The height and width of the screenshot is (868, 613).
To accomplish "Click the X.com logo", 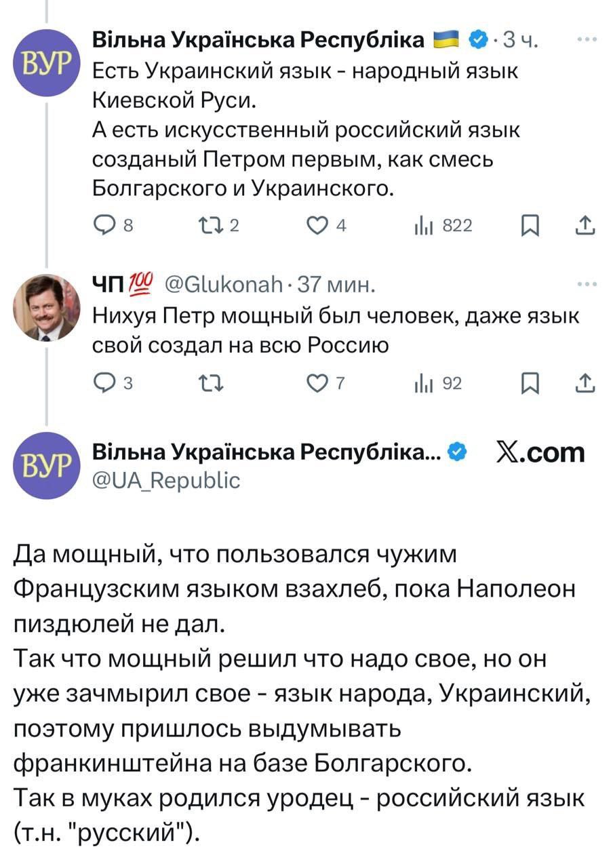I will pos(540,453).
